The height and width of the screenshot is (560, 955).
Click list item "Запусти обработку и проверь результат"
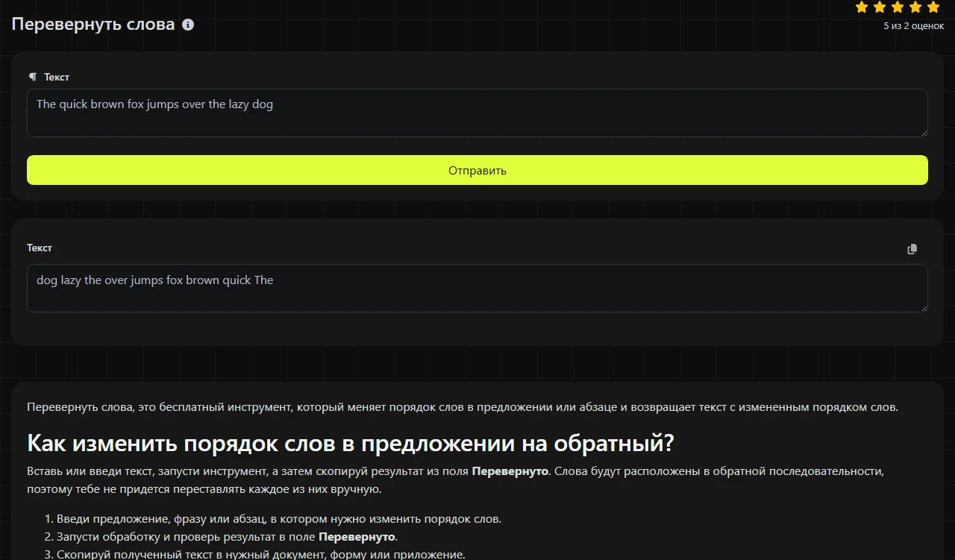[x=227, y=537]
